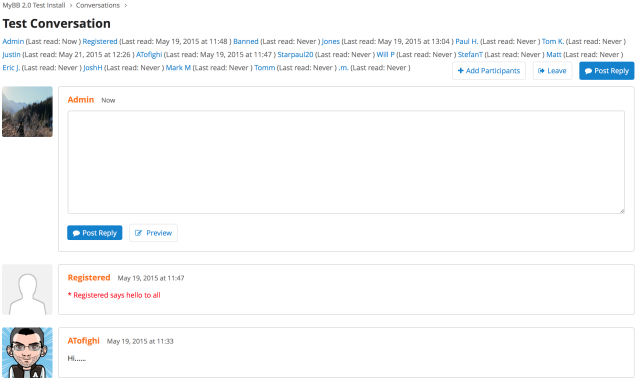Open Justin participant profile link

[x=11, y=54]
